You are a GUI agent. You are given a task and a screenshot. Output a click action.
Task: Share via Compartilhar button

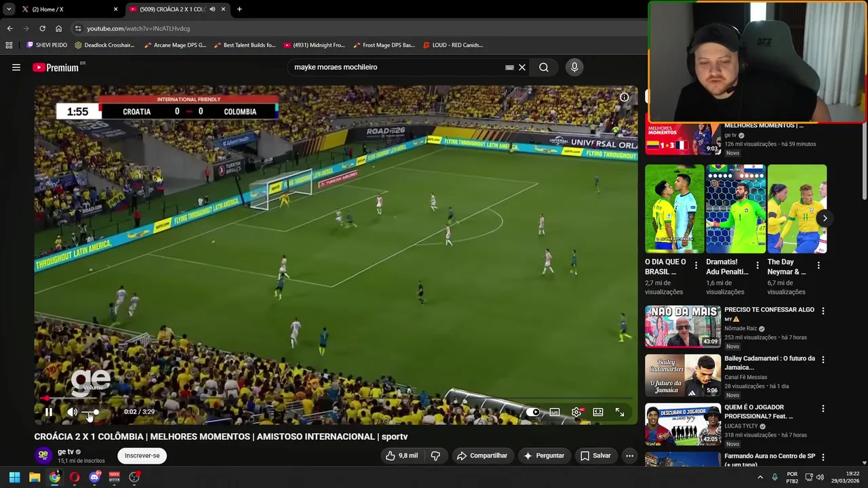tap(482, 455)
